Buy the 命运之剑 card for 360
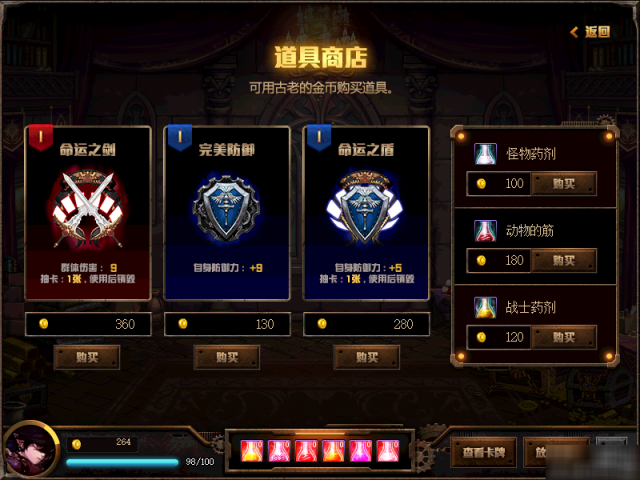This screenshot has width=640, height=480. pyautogui.click(x=87, y=357)
